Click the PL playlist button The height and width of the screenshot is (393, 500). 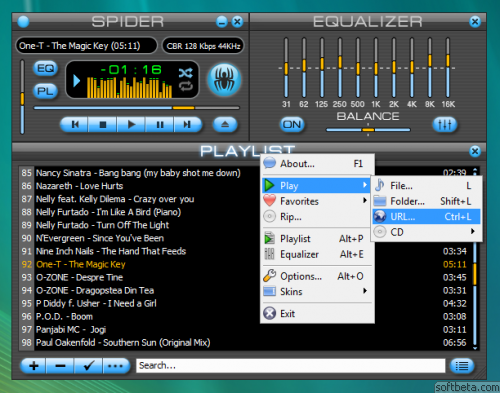[x=45, y=91]
